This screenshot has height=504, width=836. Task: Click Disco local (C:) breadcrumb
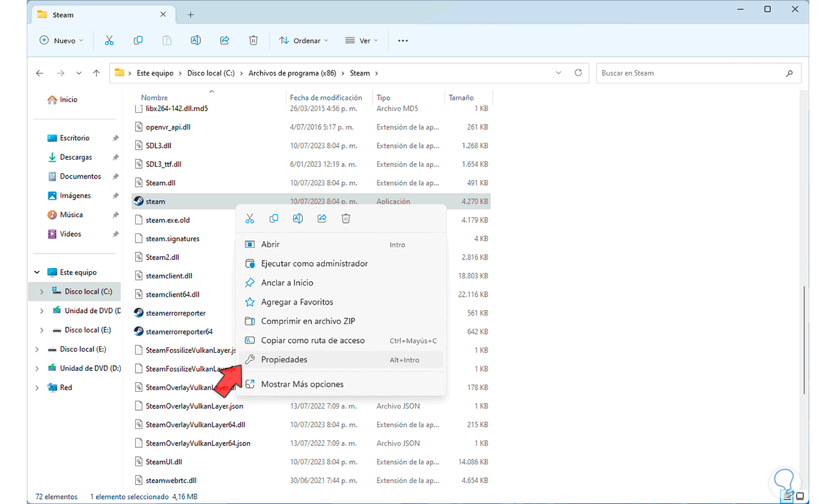(211, 73)
